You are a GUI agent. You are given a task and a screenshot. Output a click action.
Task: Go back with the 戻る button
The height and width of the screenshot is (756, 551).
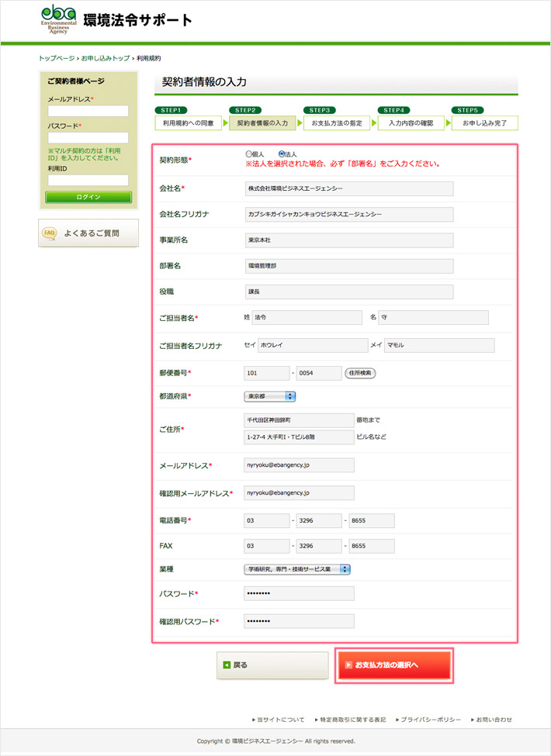click(x=272, y=665)
